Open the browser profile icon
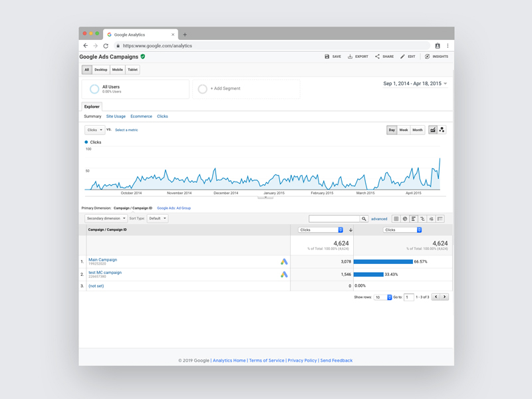This screenshot has height=399, width=532. tap(438, 46)
